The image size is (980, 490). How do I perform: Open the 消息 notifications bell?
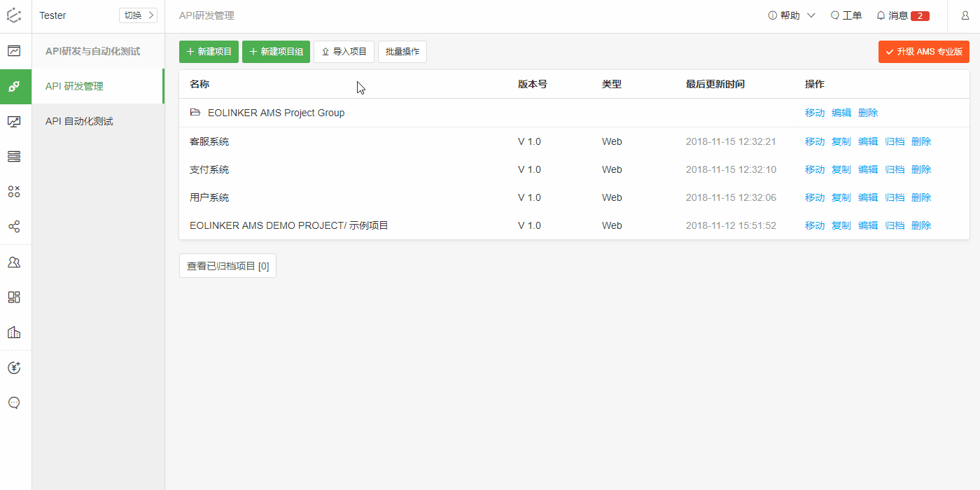pos(903,15)
